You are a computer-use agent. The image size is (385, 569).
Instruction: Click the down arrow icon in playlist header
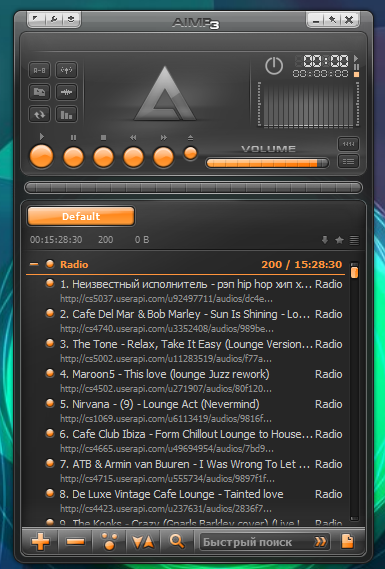click(x=325, y=240)
